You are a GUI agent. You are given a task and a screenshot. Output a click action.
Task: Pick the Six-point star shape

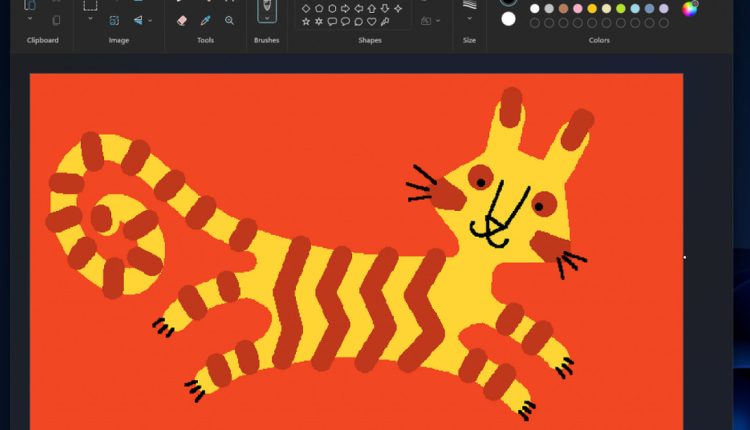[x=319, y=22]
